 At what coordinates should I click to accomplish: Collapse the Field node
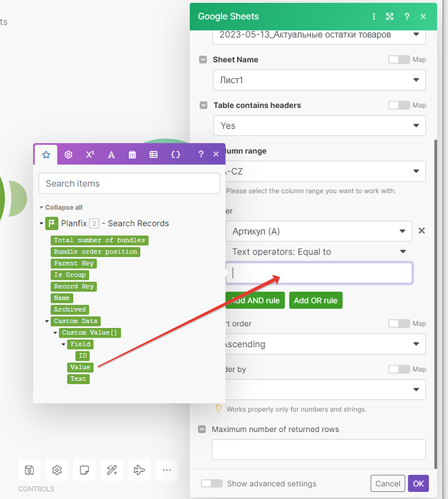pos(63,344)
